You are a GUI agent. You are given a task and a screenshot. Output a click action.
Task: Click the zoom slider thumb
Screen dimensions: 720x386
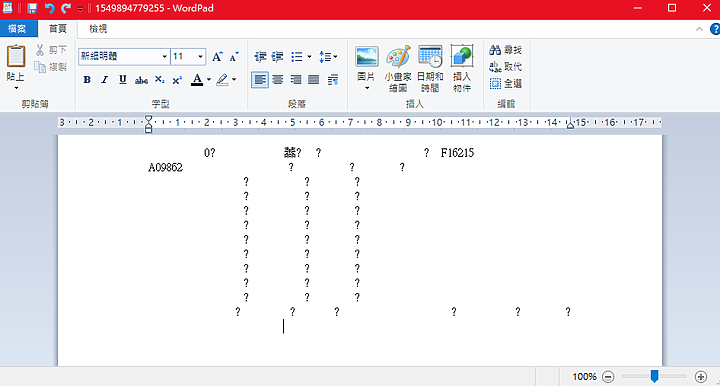click(654, 376)
